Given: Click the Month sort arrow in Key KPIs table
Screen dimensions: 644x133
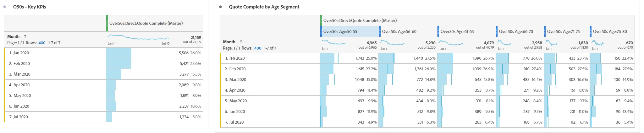Looking at the screenshot, I should pos(25,36).
